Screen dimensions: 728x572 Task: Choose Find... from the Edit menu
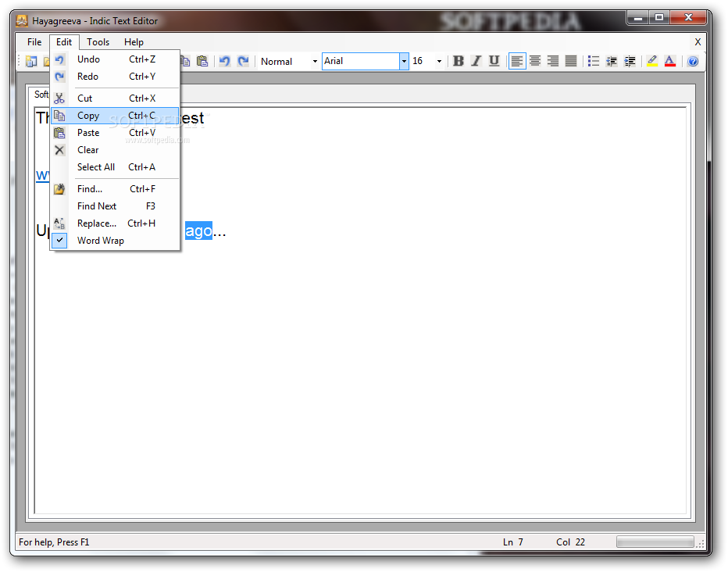pos(115,189)
